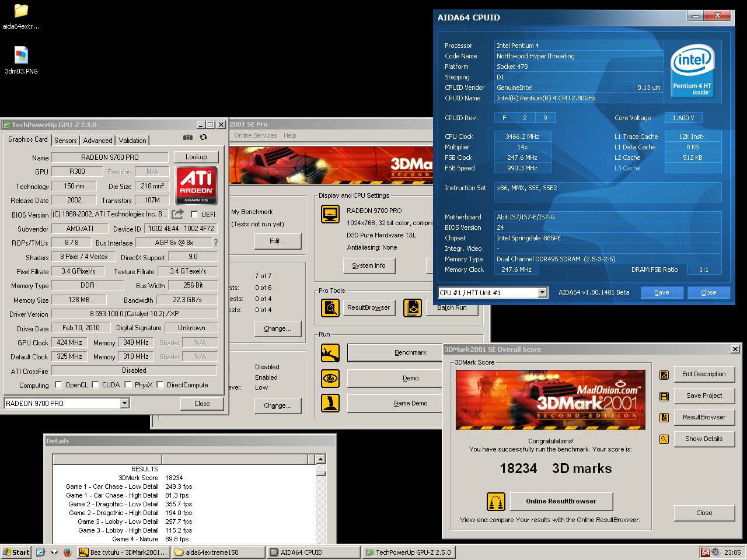Viewport: 747px width, 560px height.
Task: Click the Benchmark run icon
Action: (x=330, y=353)
